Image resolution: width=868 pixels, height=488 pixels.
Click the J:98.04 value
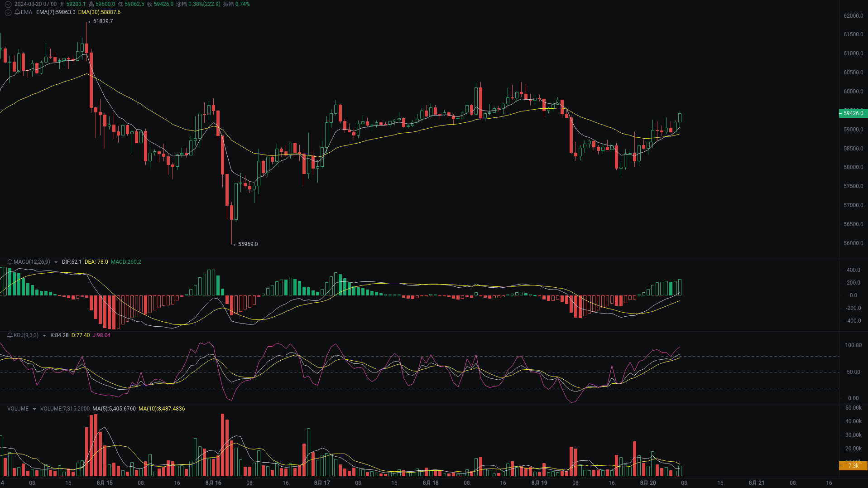pos(101,335)
